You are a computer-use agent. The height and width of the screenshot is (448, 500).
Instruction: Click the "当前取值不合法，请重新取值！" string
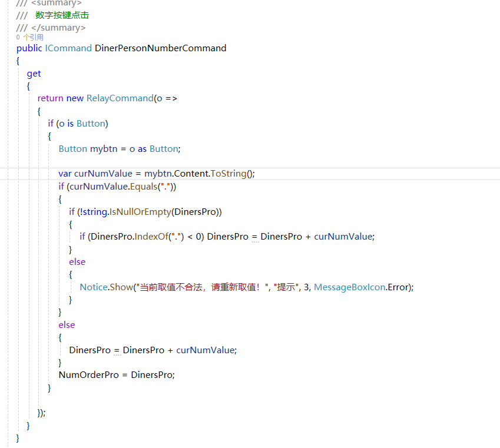(203, 287)
